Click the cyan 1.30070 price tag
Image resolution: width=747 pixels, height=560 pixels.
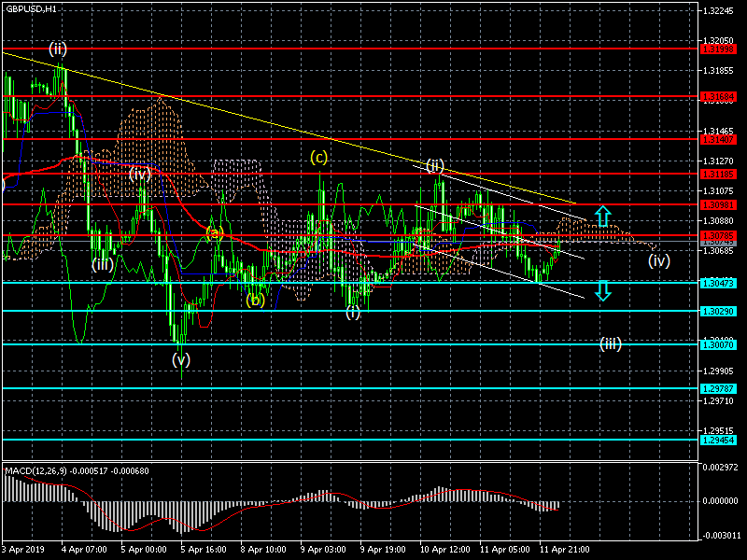(x=719, y=344)
